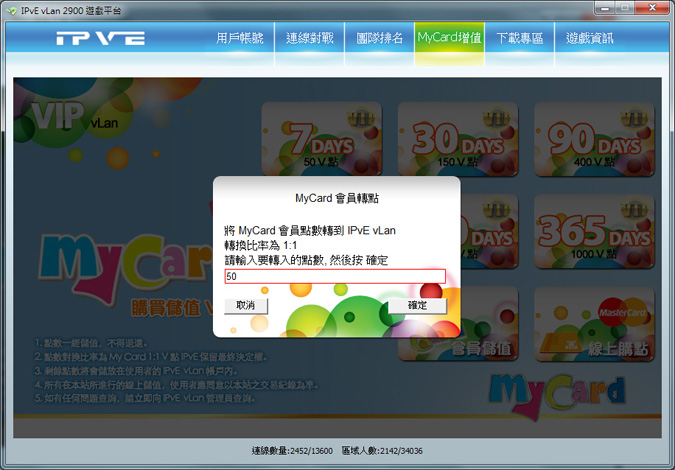Open the 團隊排名 tab
Screen dimensions: 675x470
[379, 38]
